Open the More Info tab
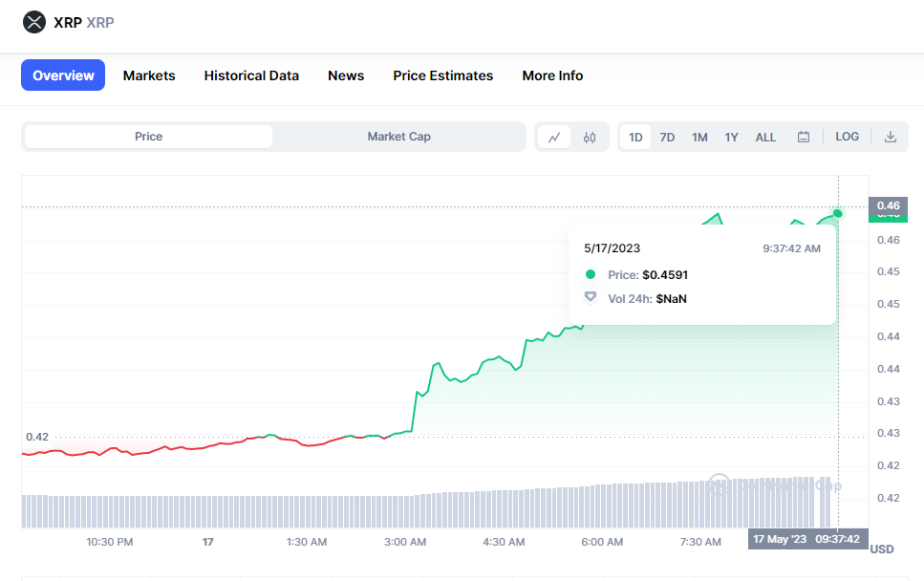 [x=552, y=75]
